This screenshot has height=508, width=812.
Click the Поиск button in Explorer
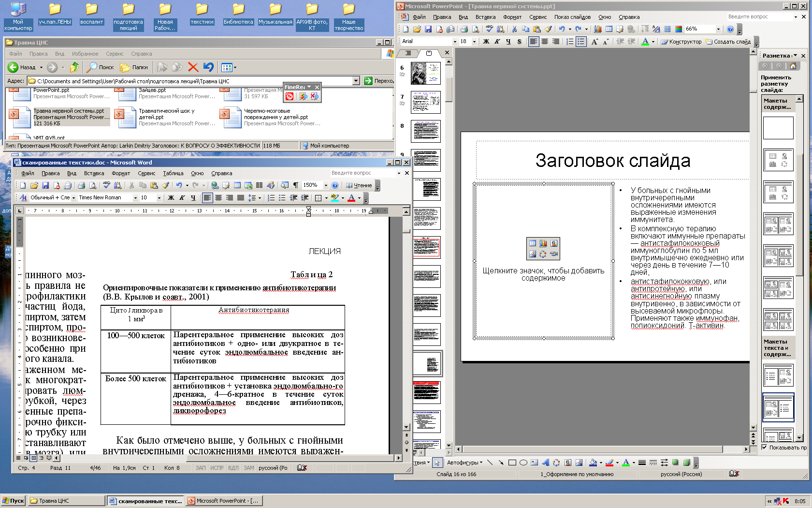click(100, 67)
